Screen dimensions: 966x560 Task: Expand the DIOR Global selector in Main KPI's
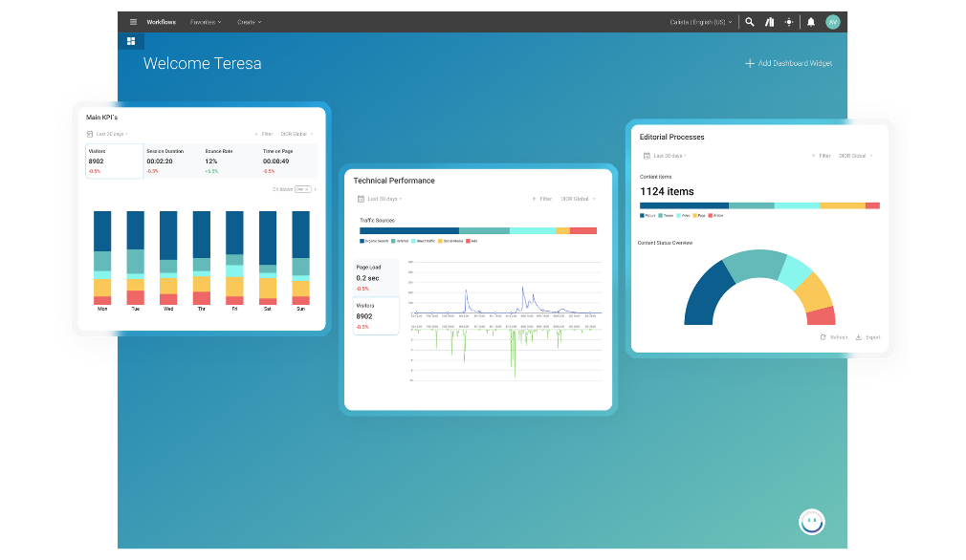coord(296,134)
